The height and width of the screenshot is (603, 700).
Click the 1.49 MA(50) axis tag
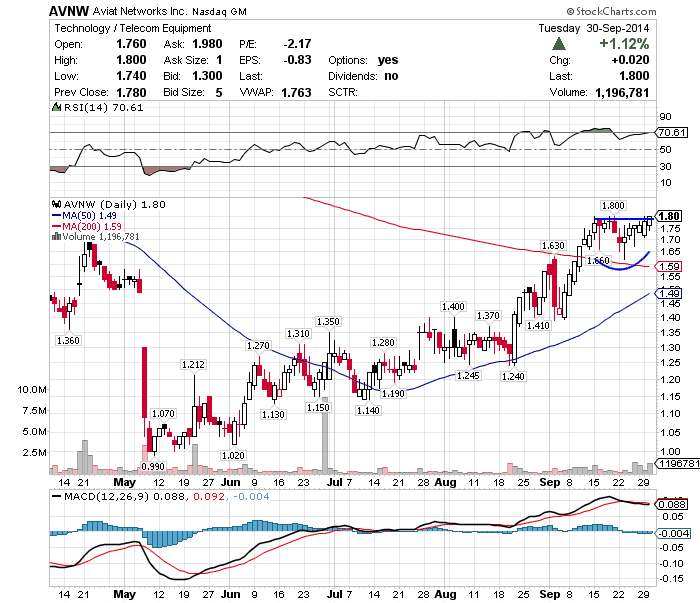pos(668,293)
